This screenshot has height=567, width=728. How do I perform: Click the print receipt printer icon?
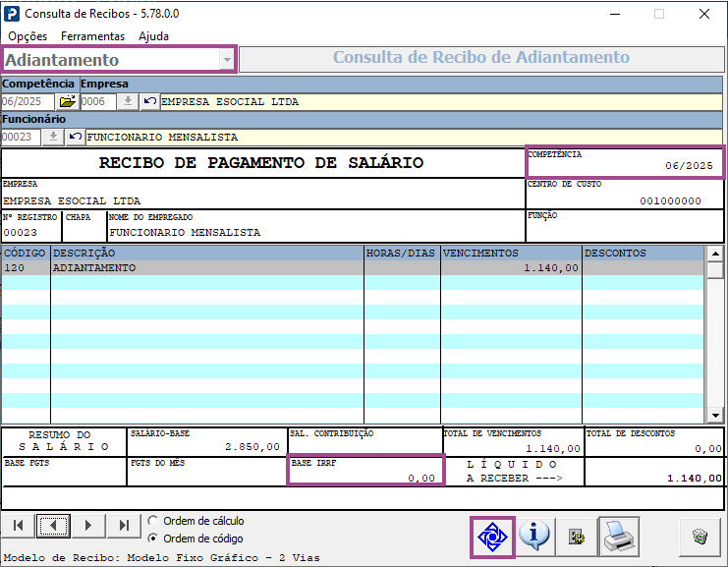click(x=619, y=537)
